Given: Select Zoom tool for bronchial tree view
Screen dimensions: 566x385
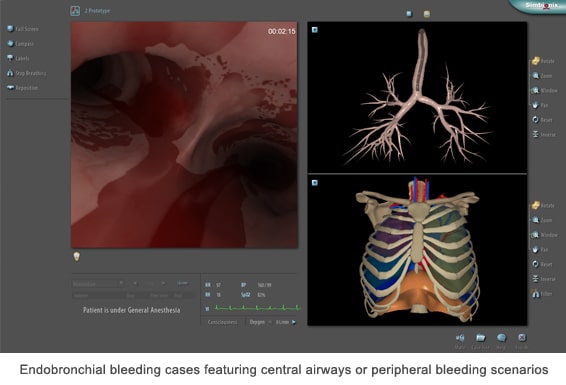Looking at the screenshot, I should [x=542, y=76].
